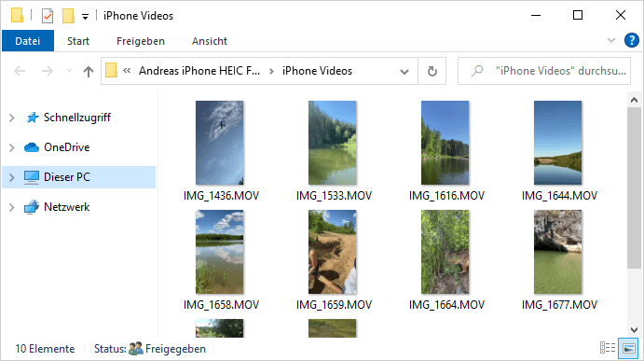Switch to Details view in status bar
Image resolution: width=644 pixels, height=361 pixels.
608,348
